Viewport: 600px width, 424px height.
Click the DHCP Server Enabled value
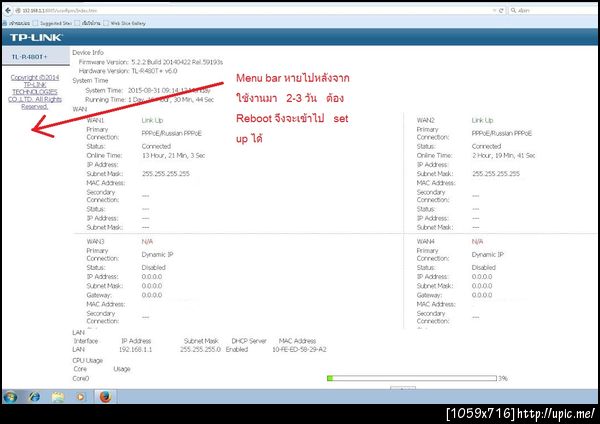point(237,349)
